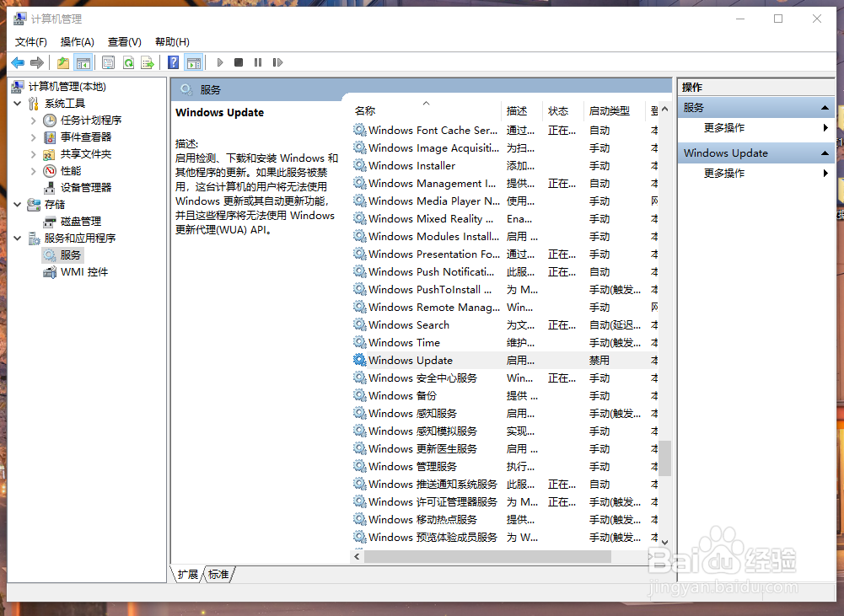This screenshot has height=616, width=844.
Task: Switch to the 标准 tab
Action: (x=218, y=575)
